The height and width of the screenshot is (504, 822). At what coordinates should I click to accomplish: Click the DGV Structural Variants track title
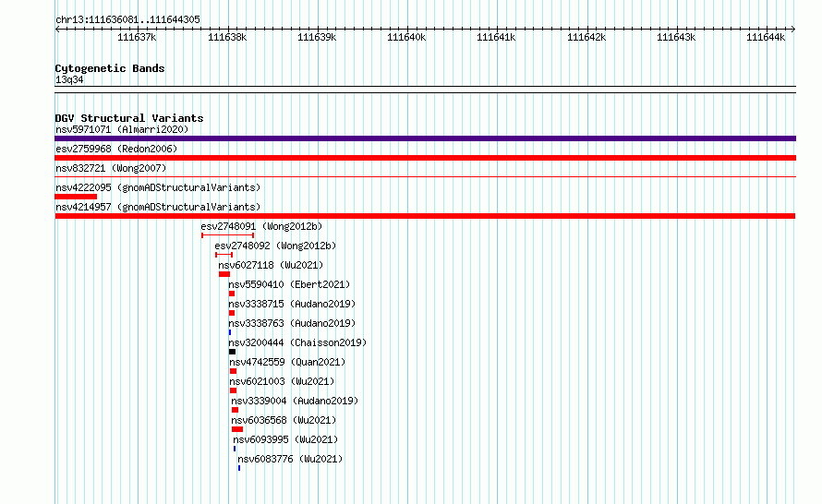[129, 118]
